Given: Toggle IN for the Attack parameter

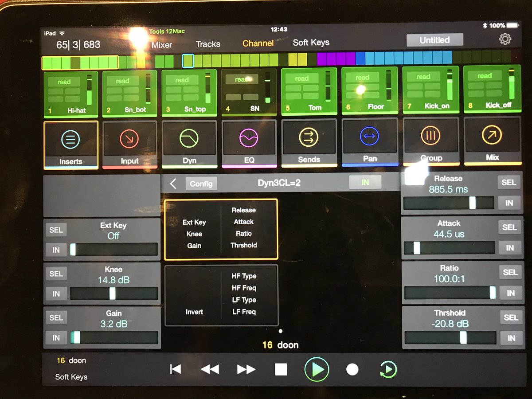Looking at the screenshot, I should point(509,248).
